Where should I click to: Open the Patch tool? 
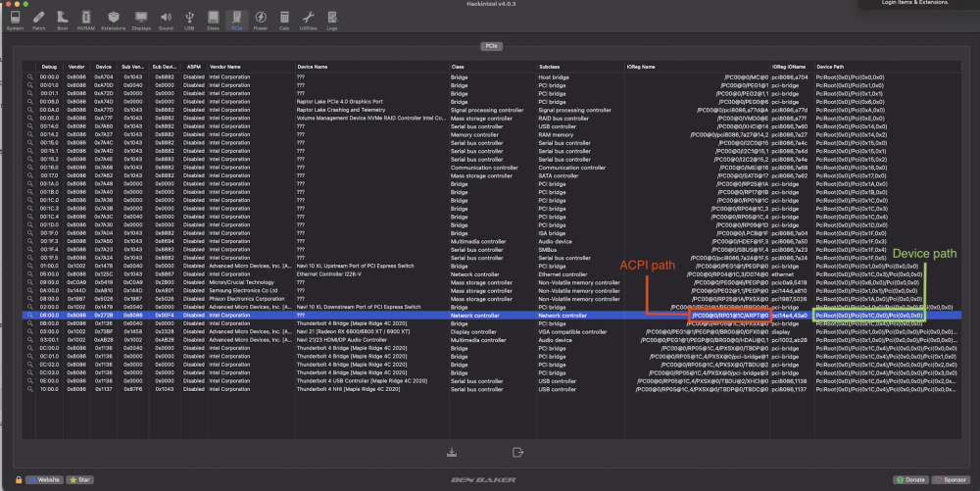point(39,20)
